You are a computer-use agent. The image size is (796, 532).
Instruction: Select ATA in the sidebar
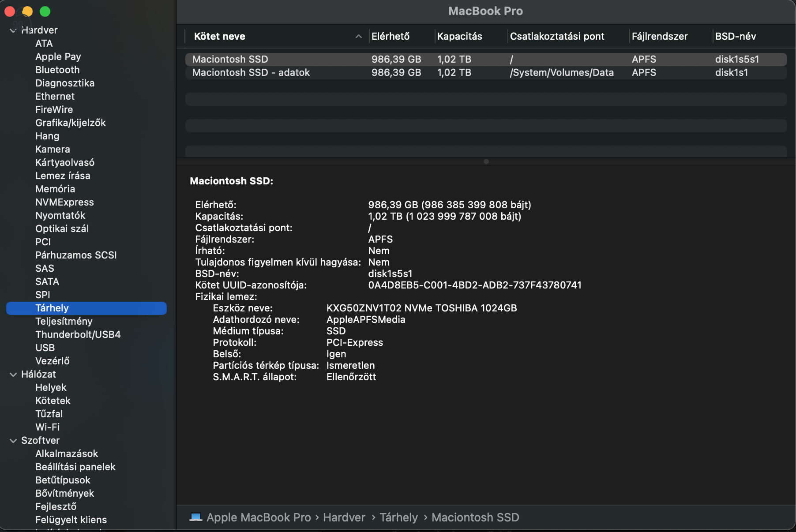tap(44, 43)
